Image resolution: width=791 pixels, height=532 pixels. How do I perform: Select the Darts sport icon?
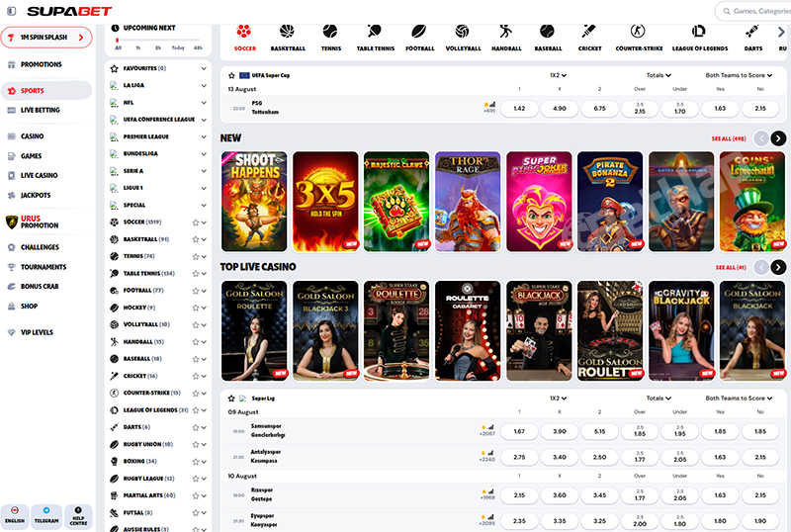point(752,32)
